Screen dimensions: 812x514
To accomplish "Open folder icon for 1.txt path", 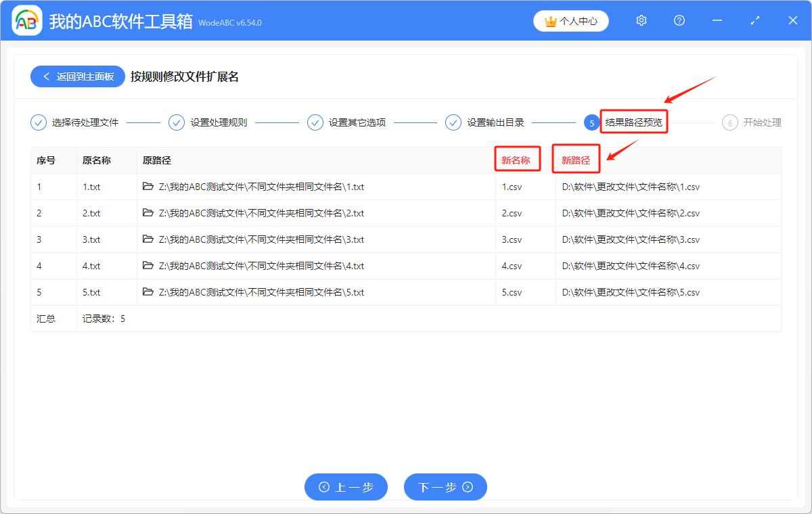I will pos(148,187).
